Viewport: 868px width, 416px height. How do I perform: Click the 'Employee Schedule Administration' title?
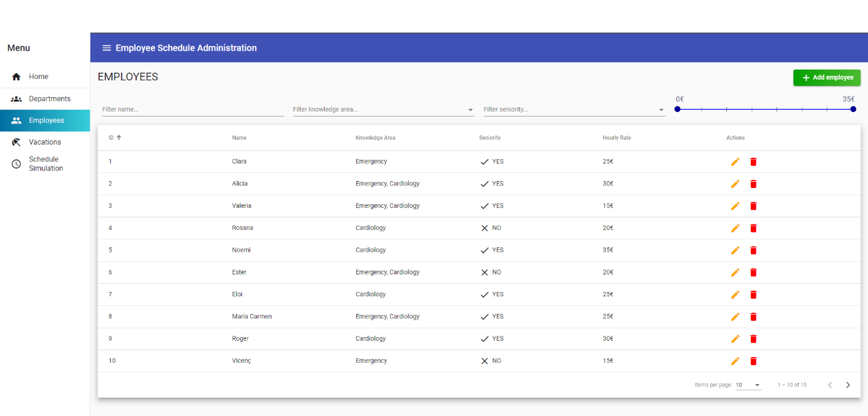tap(186, 48)
